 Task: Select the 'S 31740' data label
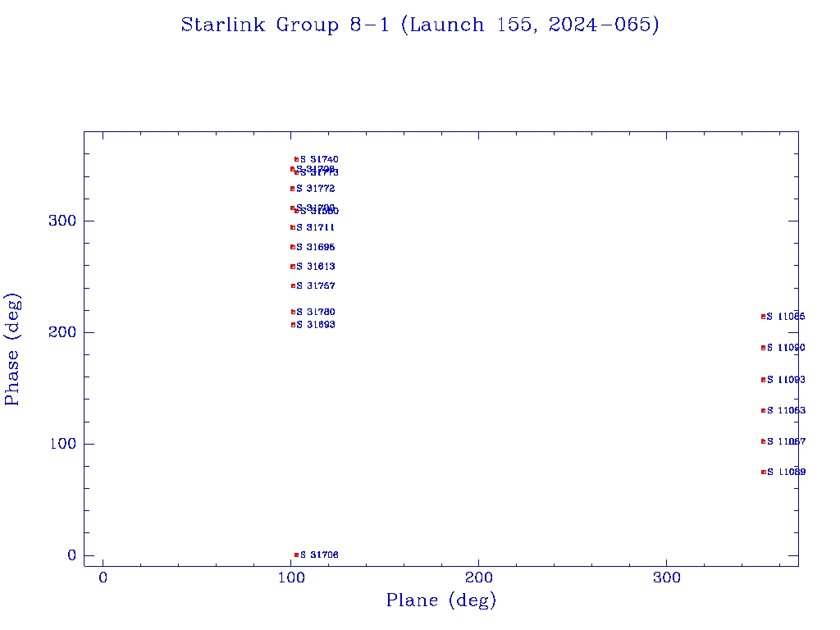(319, 160)
